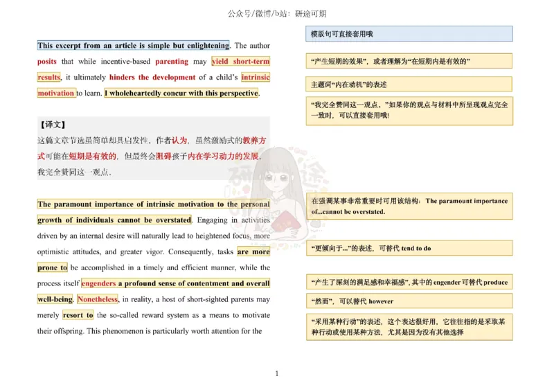This screenshot has height=392, width=554.
Task: Click the red Chinese word 阻碍
Action: point(163,157)
